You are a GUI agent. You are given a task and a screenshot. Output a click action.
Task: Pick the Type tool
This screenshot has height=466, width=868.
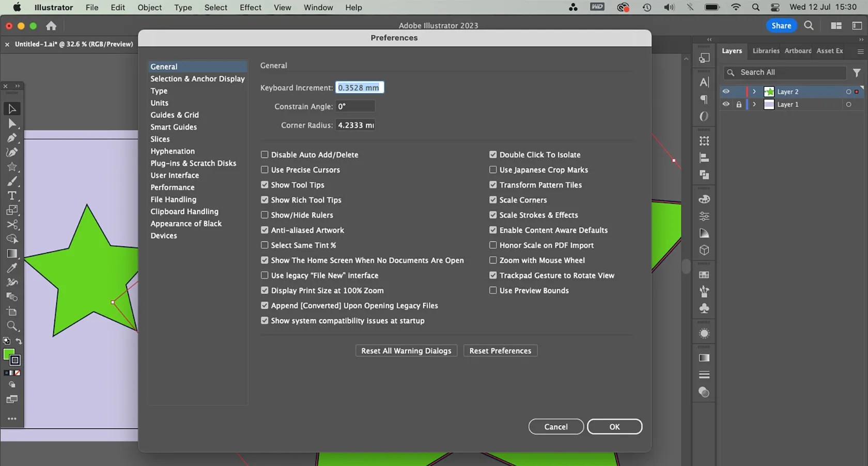coord(12,195)
